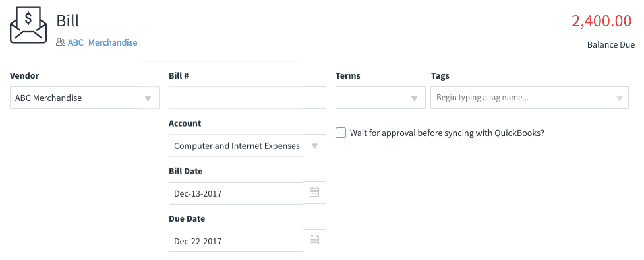This screenshot has width=644, height=260.
Task: Click the Bill envelope dollar icon
Action: 28,25
